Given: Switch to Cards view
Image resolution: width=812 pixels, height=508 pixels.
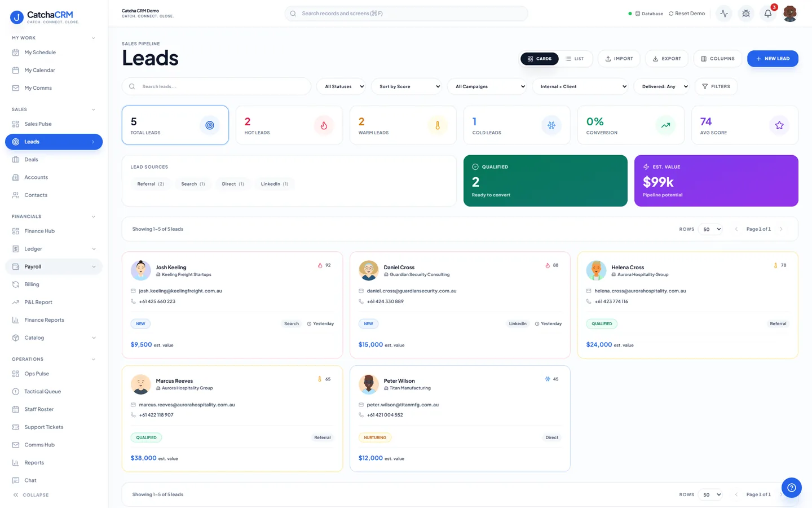Looking at the screenshot, I should 540,59.
